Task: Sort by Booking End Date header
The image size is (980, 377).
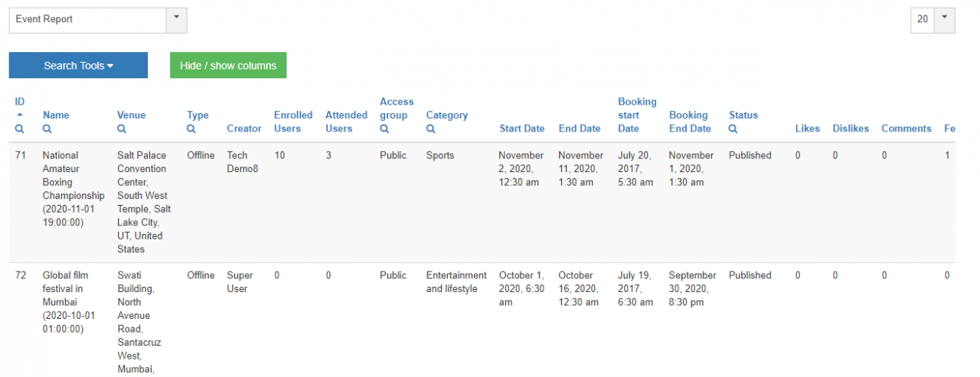Action: coord(690,122)
